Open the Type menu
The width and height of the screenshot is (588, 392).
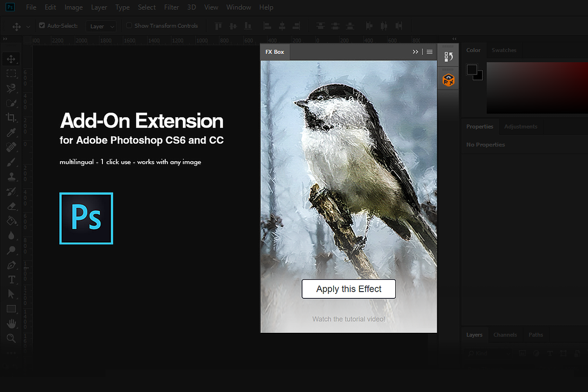(122, 7)
